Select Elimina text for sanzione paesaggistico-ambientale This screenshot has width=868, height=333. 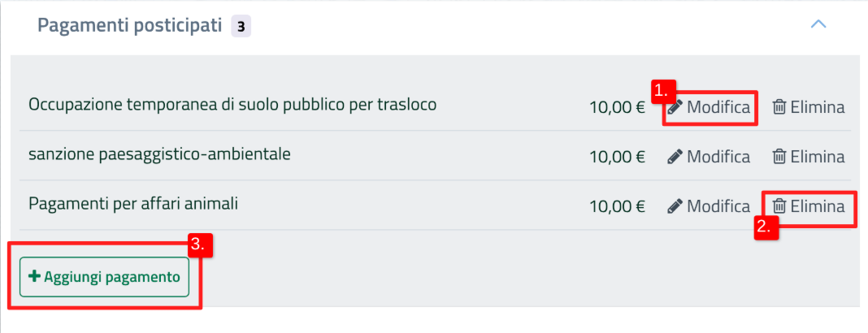point(818,157)
